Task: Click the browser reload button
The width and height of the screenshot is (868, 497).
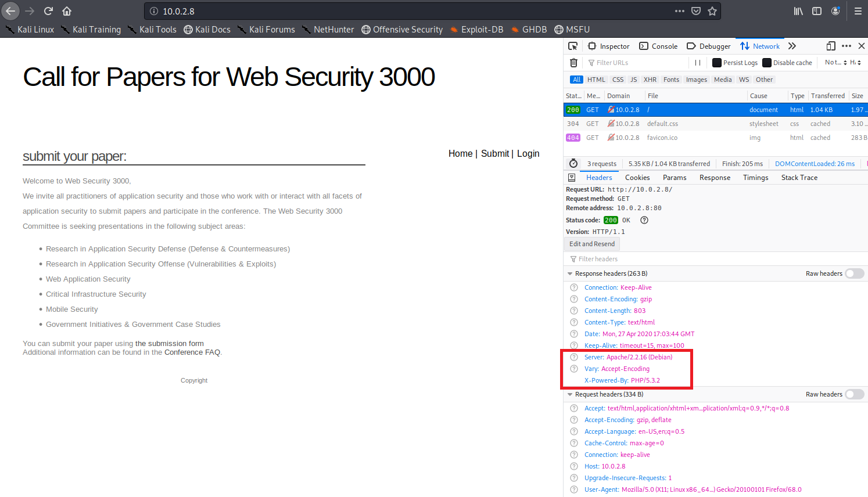Action: tap(48, 11)
